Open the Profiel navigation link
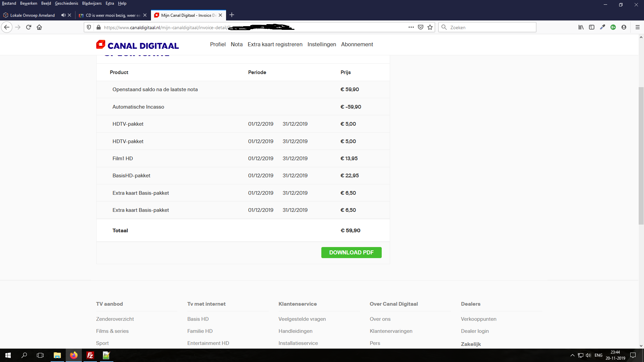This screenshot has height=362, width=644. point(218,44)
